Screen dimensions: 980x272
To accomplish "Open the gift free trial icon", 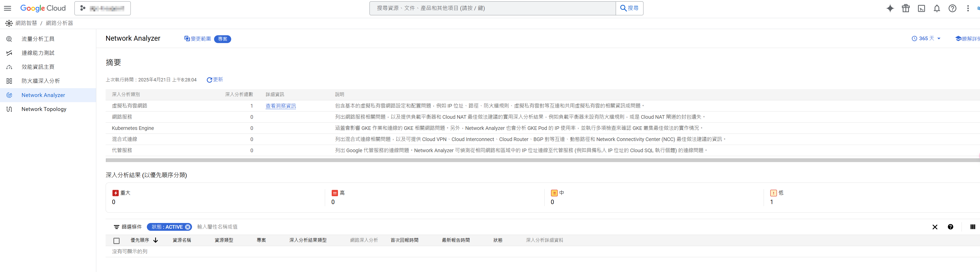I will [906, 8].
